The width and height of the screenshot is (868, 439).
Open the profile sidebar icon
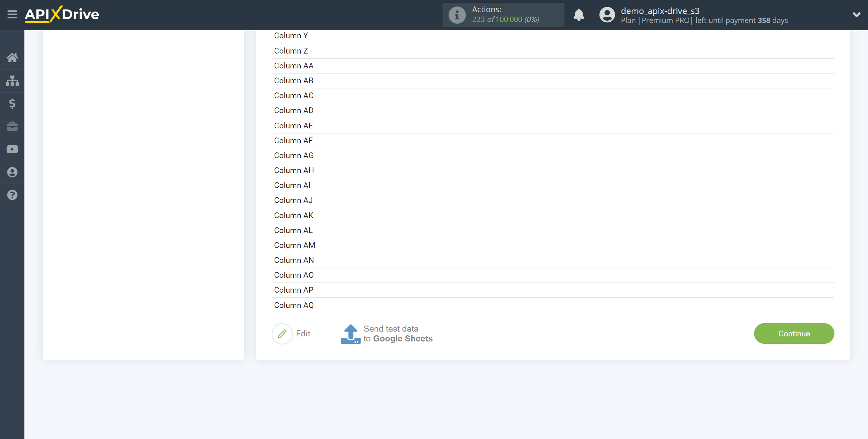tap(12, 172)
